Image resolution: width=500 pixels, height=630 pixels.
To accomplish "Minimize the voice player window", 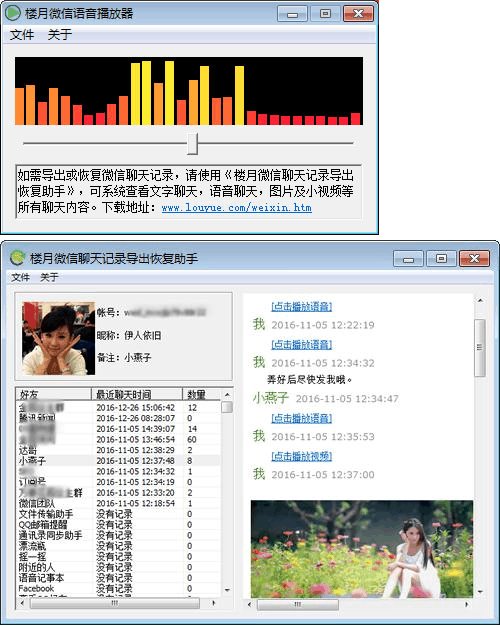I will 293,14.
